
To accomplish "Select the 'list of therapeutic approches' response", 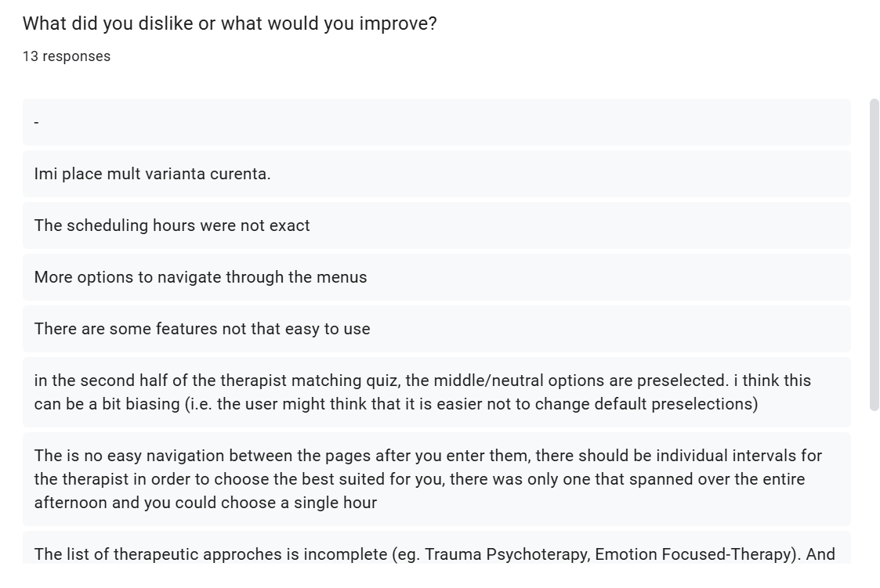I will pos(436,555).
